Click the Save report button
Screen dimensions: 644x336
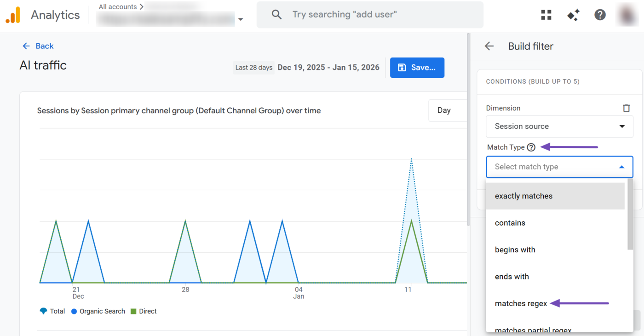point(417,68)
